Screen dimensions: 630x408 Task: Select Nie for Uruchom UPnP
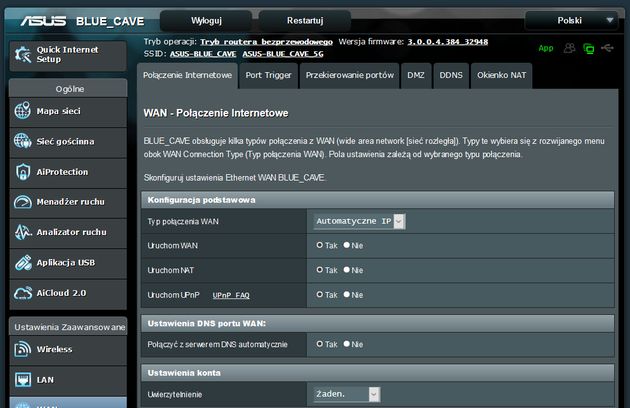pyautogui.click(x=346, y=294)
